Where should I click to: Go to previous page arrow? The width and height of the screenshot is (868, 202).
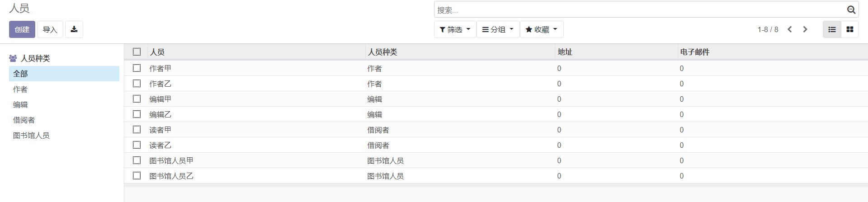coord(790,29)
